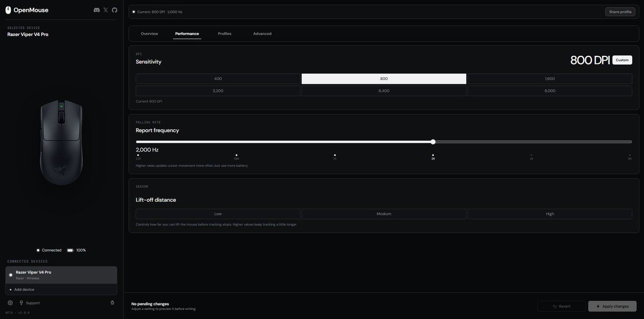Pick the 3,200 DPI preset
The width and height of the screenshot is (644, 319).
pos(218,91)
